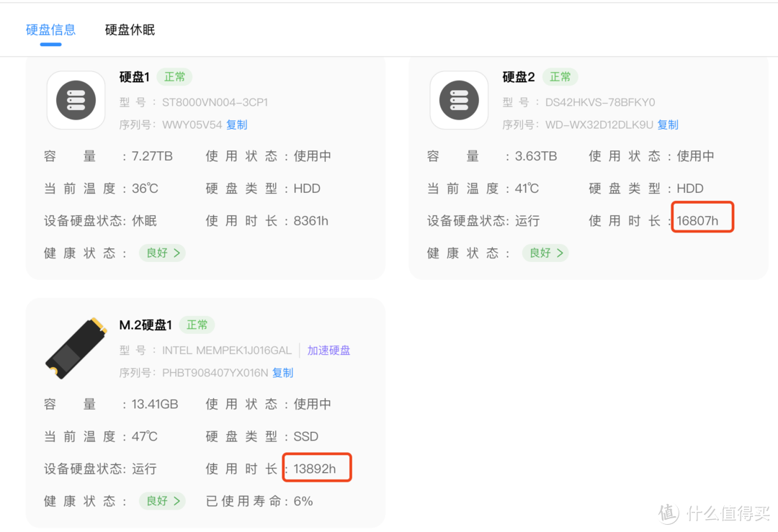Switch to the 硬盘休眠 tab
This screenshot has height=532, width=778.
(x=129, y=30)
